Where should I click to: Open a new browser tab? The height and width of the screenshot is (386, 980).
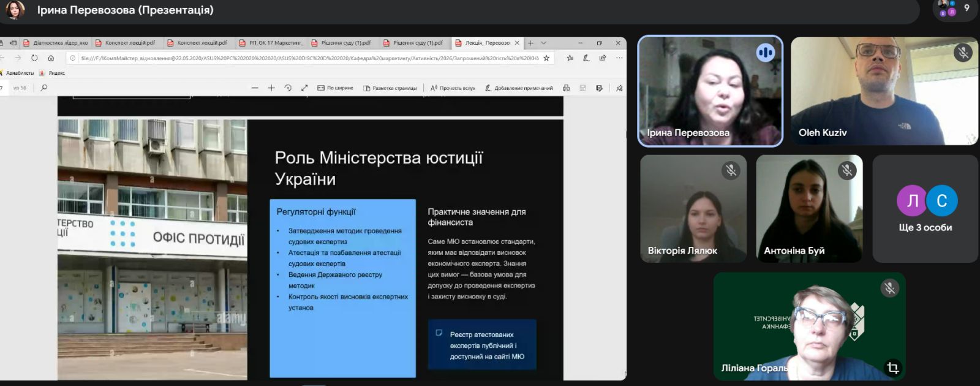tap(530, 43)
